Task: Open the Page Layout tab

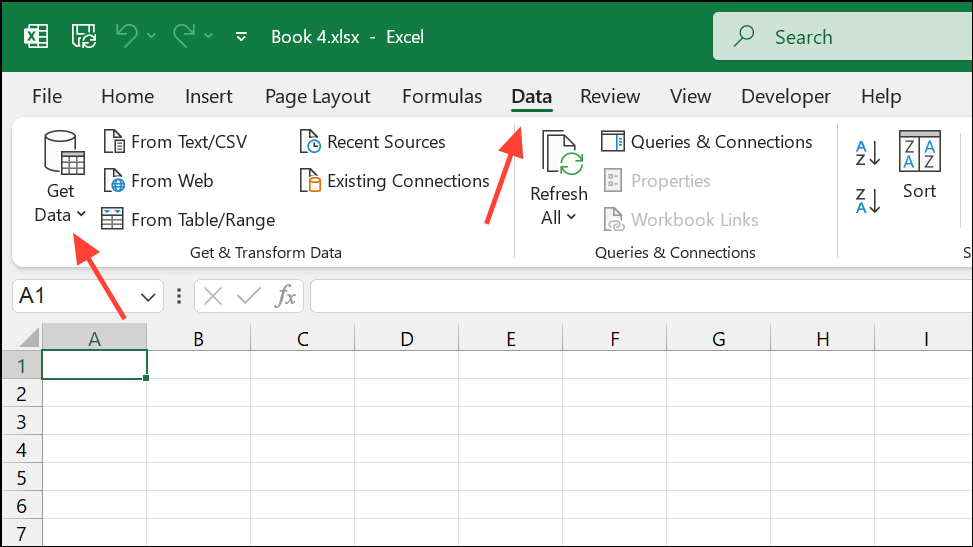Action: point(317,96)
